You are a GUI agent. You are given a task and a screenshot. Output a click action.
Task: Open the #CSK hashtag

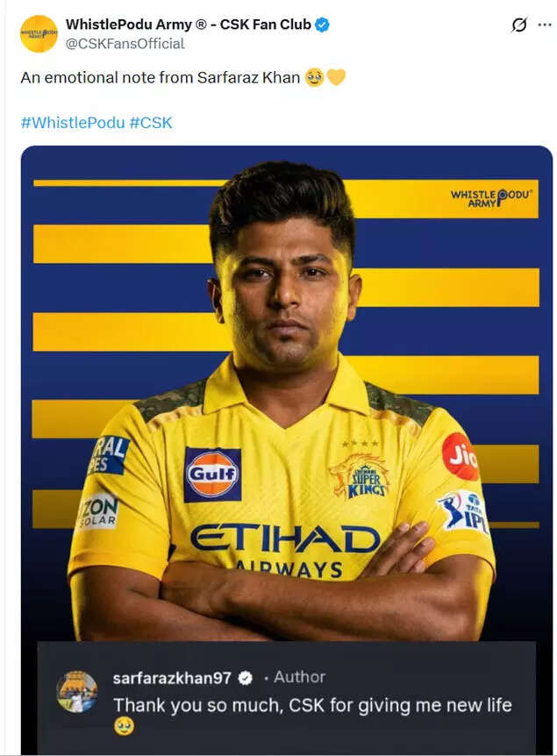(x=151, y=123)
